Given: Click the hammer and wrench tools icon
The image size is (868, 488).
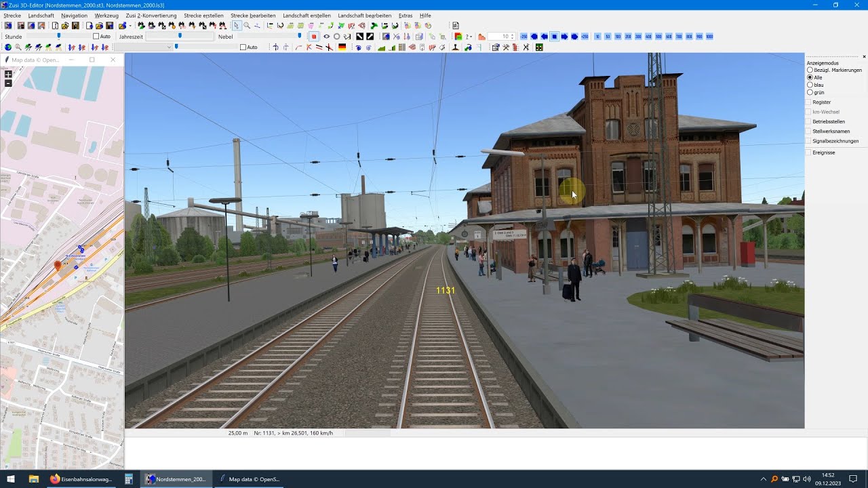Looking at the screenshot, I should 506,47.
